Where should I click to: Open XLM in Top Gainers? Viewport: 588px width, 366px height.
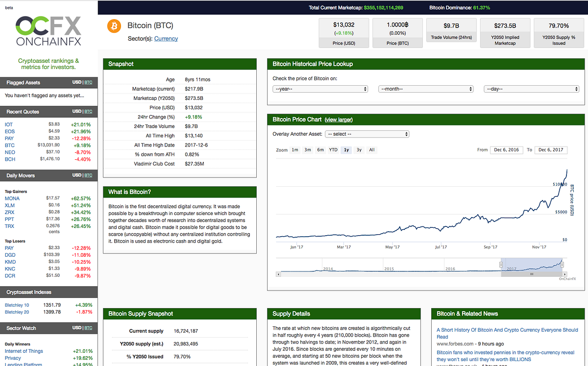(x=10, y=205)
